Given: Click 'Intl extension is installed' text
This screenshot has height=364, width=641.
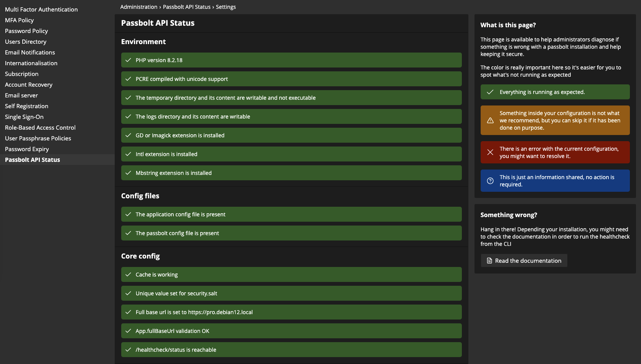Looking at the screenshot, I should 166,154.
